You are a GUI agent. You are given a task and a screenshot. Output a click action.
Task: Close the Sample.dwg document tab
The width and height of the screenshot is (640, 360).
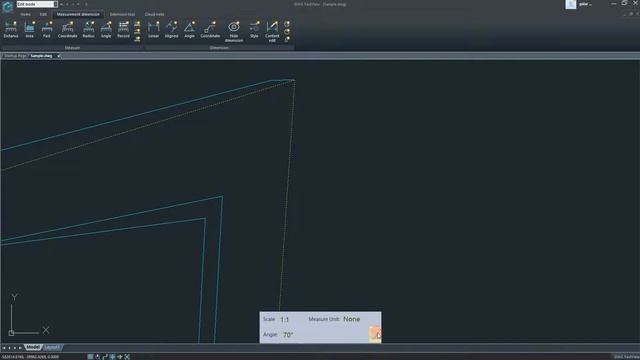pyautogui.click(x=58, y=56)
